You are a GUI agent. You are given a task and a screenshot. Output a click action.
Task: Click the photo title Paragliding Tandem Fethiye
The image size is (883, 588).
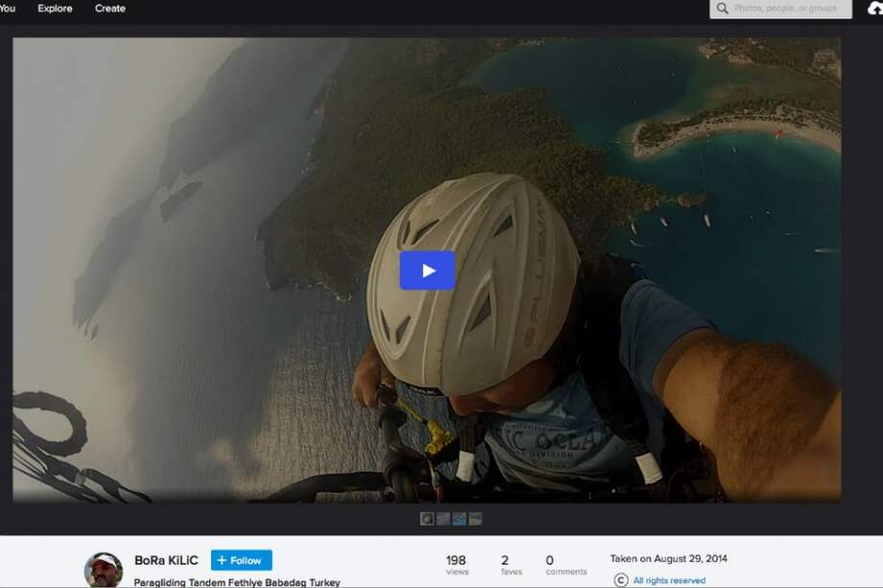236,582
